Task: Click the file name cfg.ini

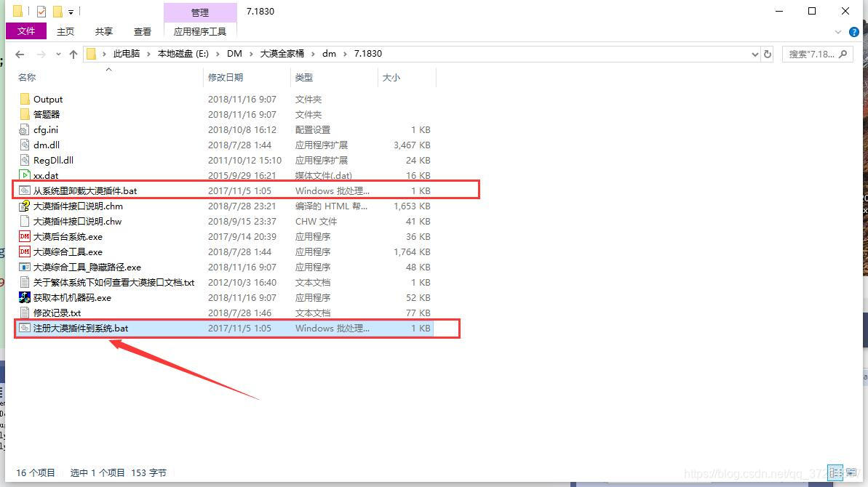Action: tap(45, 130)
